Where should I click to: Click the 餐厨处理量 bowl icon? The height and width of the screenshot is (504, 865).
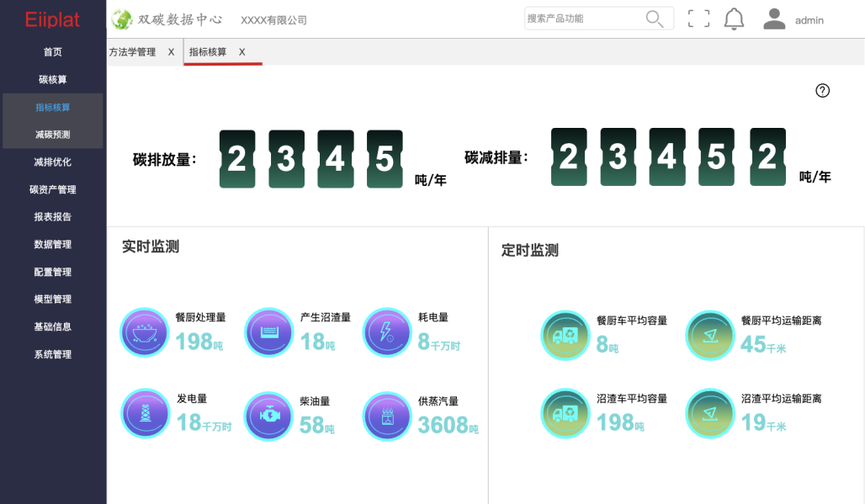point(145,332)
